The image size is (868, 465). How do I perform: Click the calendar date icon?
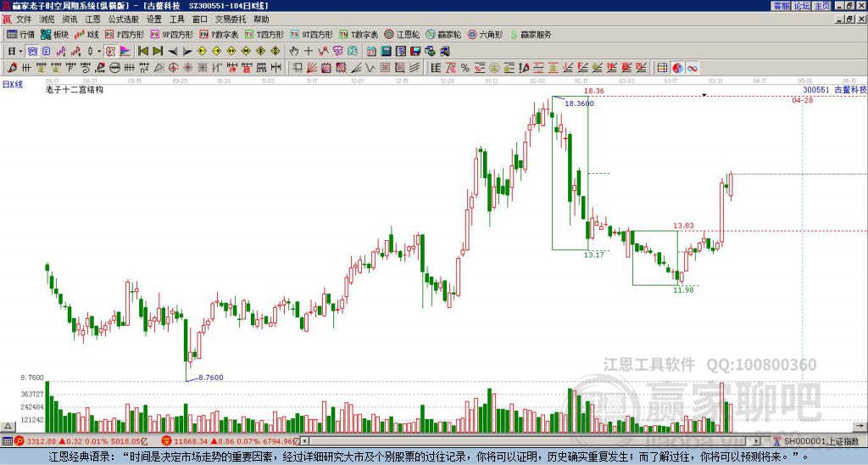(x=371, y=51)
